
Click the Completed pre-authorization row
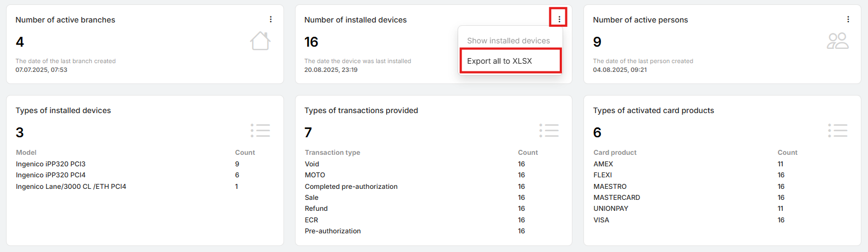click(351, 187)
